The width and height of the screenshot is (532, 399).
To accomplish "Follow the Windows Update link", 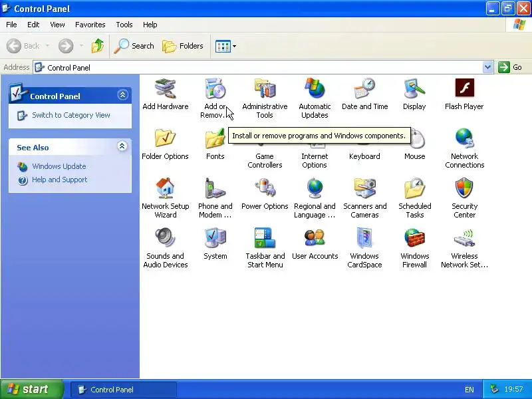I will pos(59,166).
